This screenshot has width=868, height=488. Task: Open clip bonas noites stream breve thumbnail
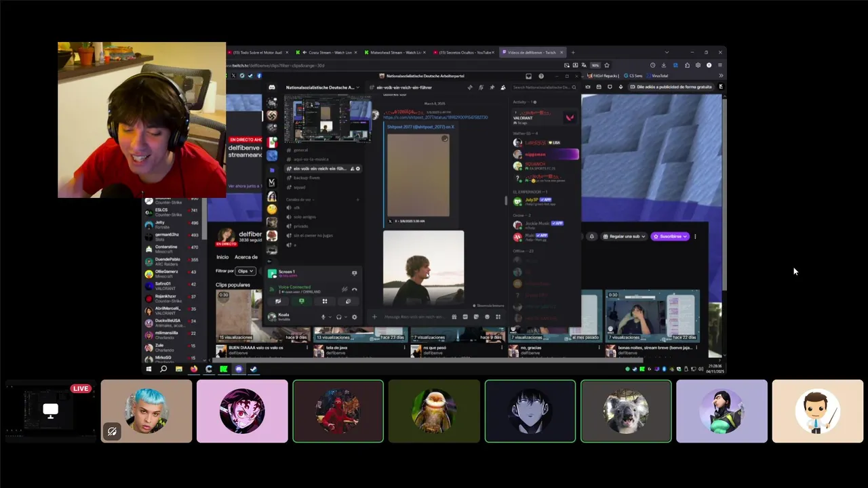tap(652, 316)
